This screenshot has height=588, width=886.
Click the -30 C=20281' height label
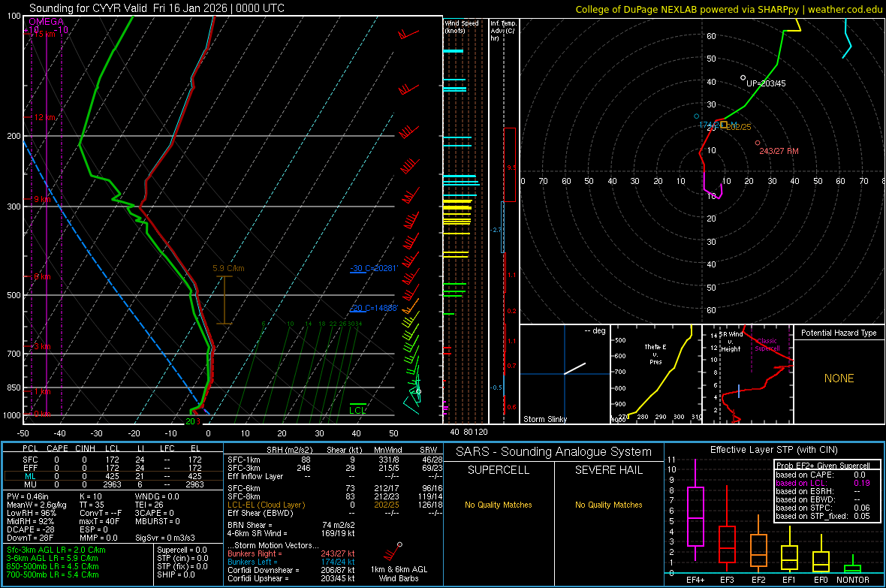[374, 268]
